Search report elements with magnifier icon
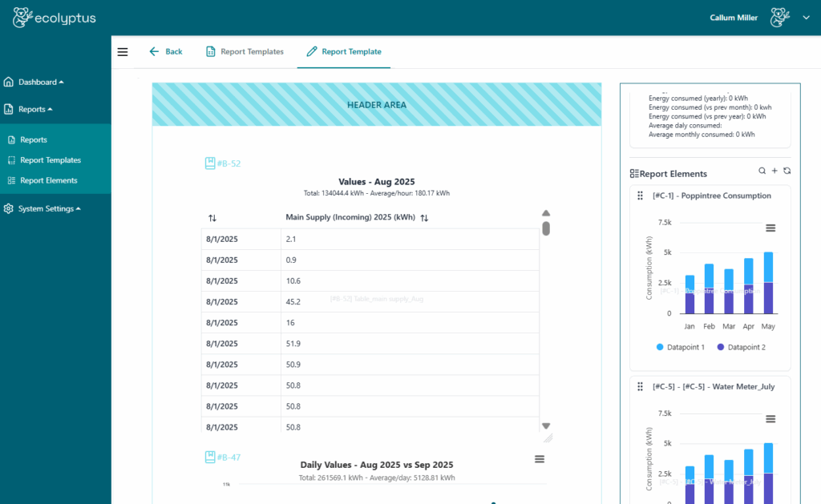The image size is (821, 504). 762,171
